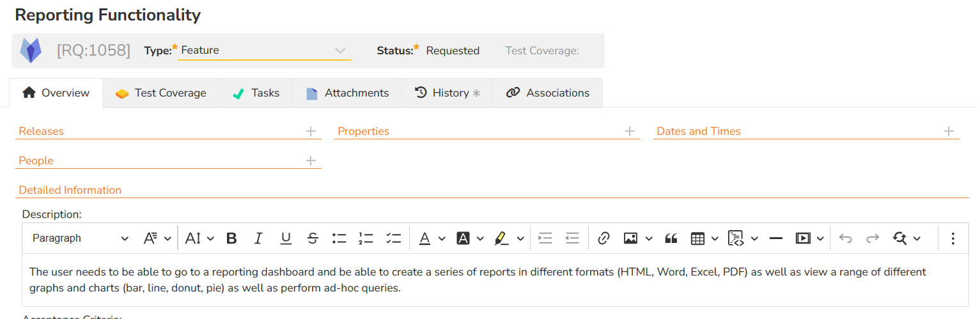Open the Attachments tab
This screenshot has width=980, height=319.
pyautogui.click(x=347, y=93)
